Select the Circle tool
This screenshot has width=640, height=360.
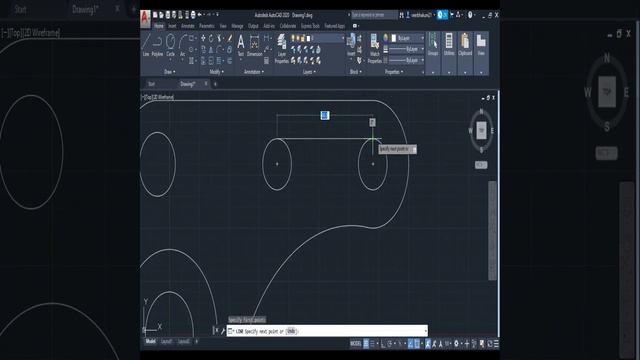[x=171, y=45]
